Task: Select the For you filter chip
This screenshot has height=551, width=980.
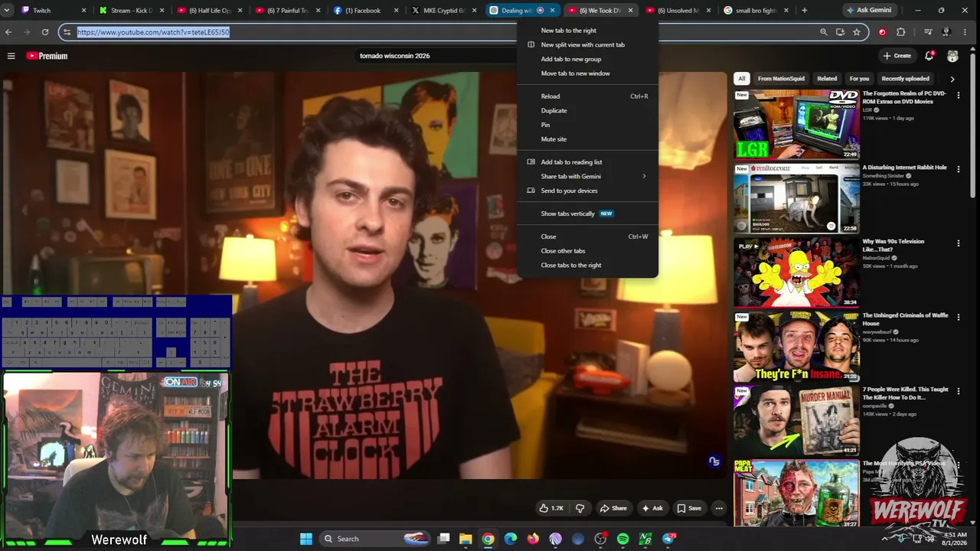Action: coord(859,79)
